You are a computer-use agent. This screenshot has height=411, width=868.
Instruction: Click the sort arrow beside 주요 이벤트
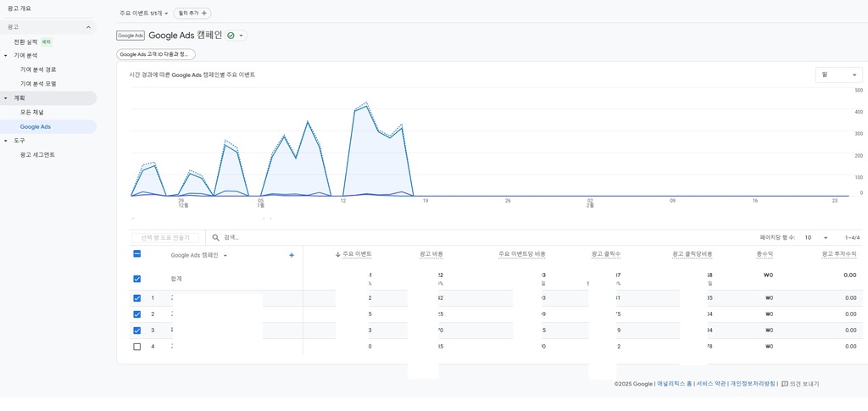tap(337, 254)
